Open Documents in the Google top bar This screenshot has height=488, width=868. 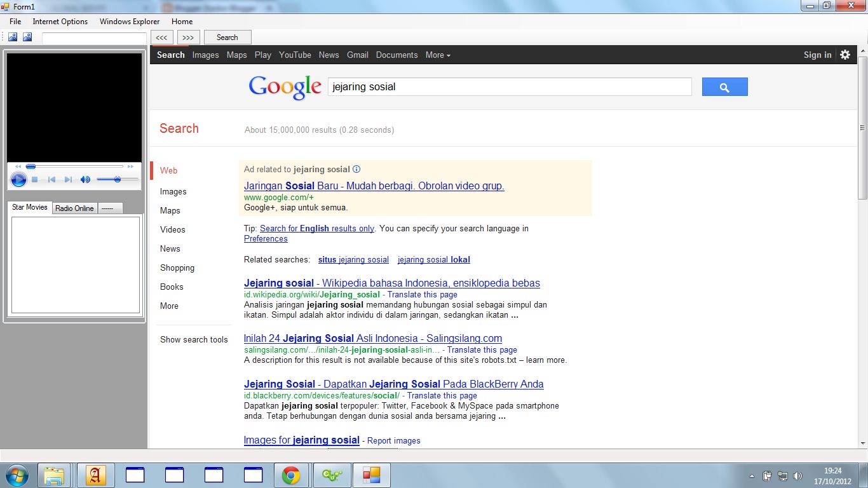pyautogui.click(x=397, y=55)
